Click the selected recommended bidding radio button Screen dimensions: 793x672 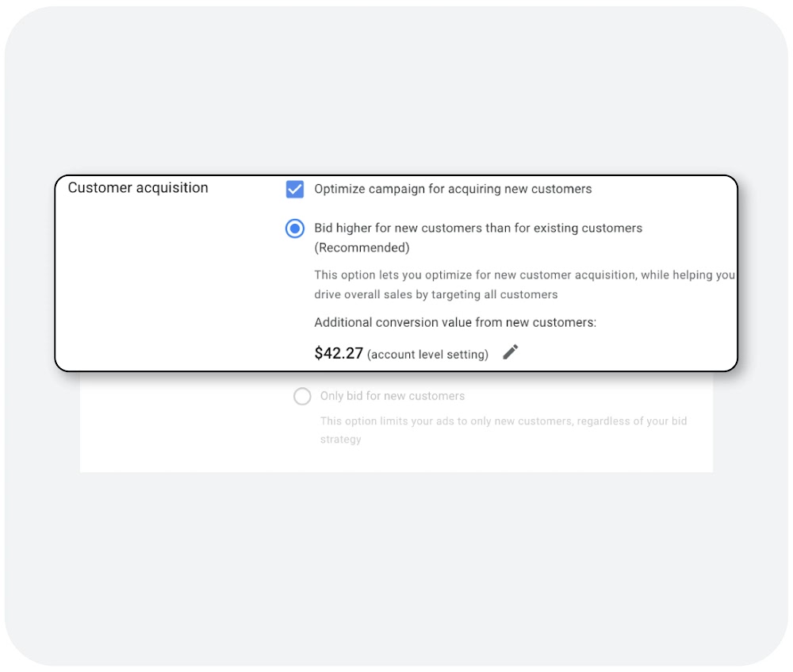click(295, 228)
